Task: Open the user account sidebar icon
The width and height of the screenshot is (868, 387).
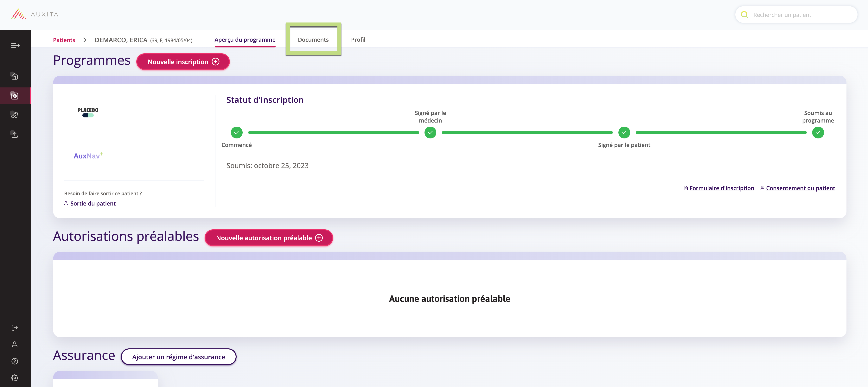Action: coord(15,344)
